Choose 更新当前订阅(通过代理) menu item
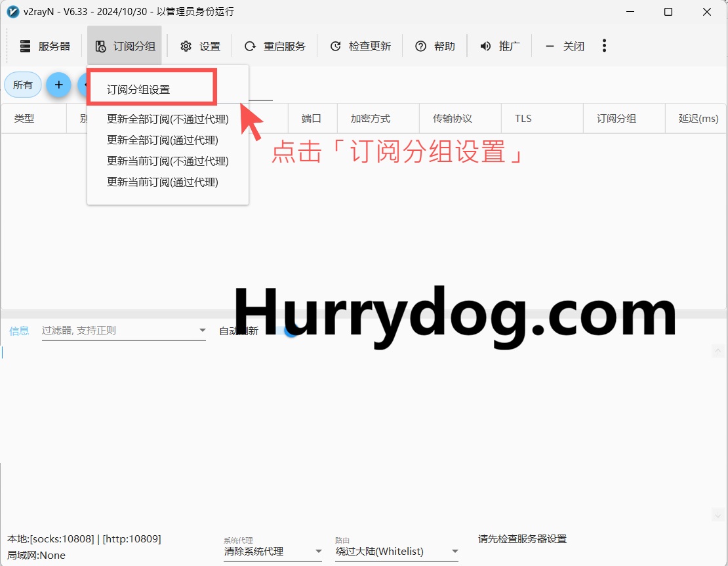Viewport: 728px width, 566px height. (x=162, y=182)
